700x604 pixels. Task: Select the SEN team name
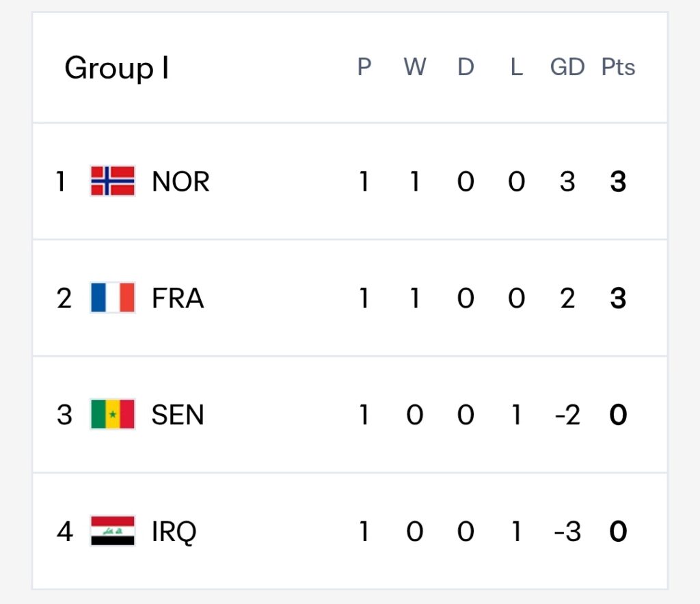coord(178,415)
